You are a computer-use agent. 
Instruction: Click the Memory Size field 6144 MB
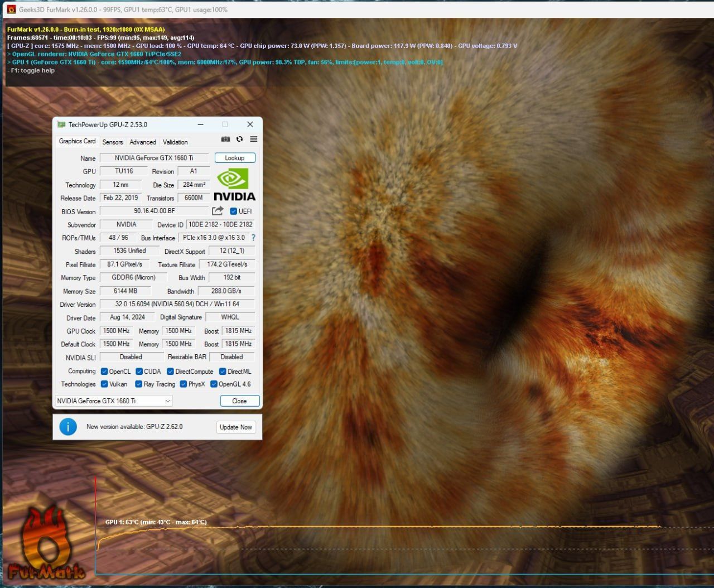point(125,291)
